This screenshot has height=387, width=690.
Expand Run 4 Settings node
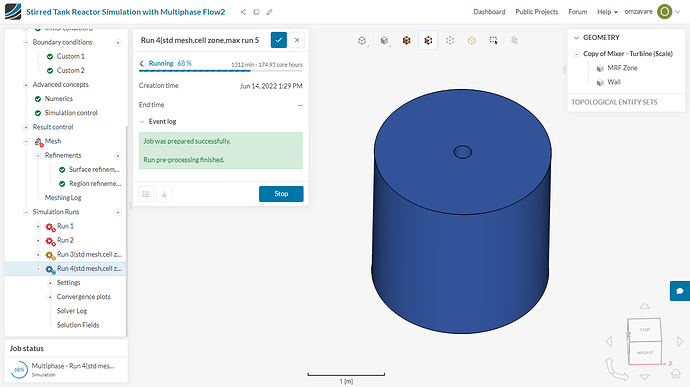50,283
